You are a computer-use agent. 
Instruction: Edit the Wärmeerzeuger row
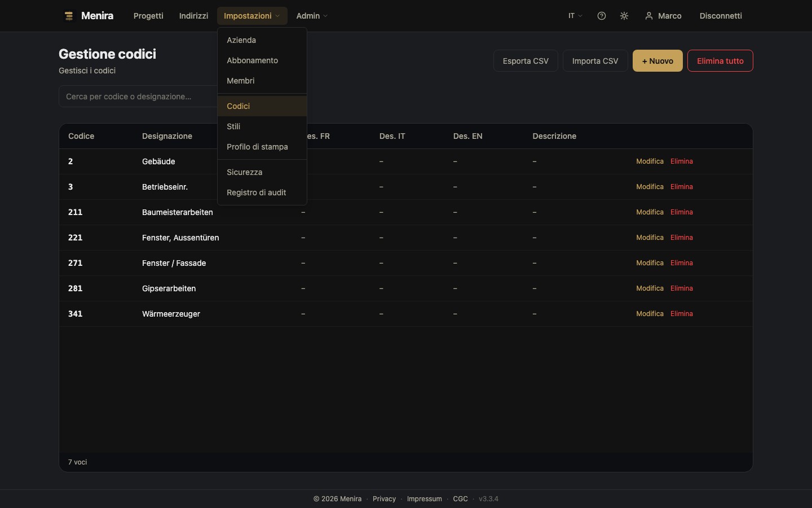tap(650, 314)
